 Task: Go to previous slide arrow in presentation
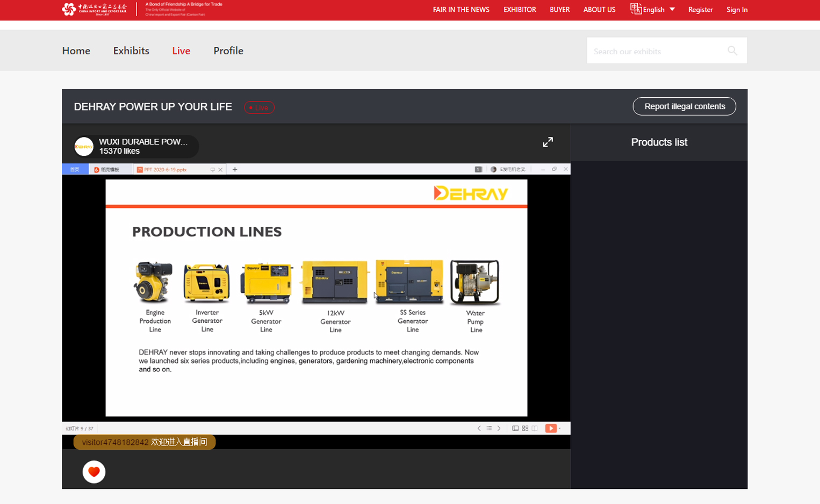pyautogui.click(x=479, y=428)
